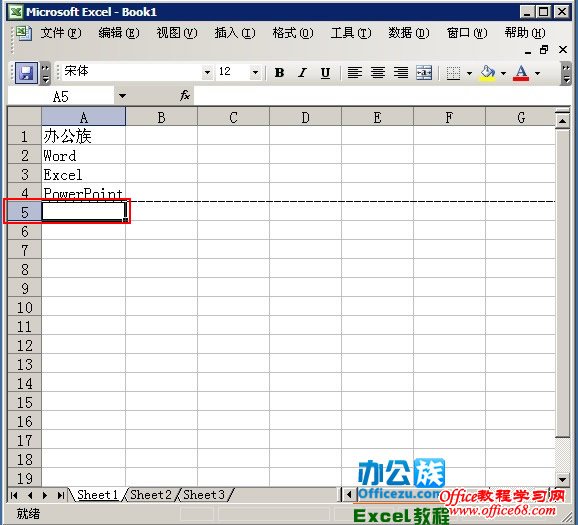Viewport: 578px width, 525px height.
Task: Click the Excel workbook icon in menu bar
Action: click(24, 33)
